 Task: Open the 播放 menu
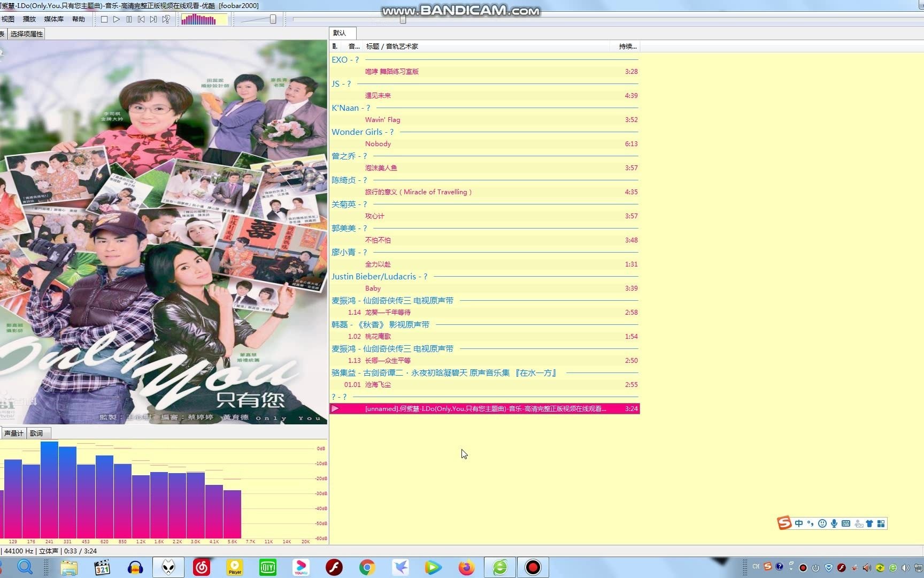(29, 19)
